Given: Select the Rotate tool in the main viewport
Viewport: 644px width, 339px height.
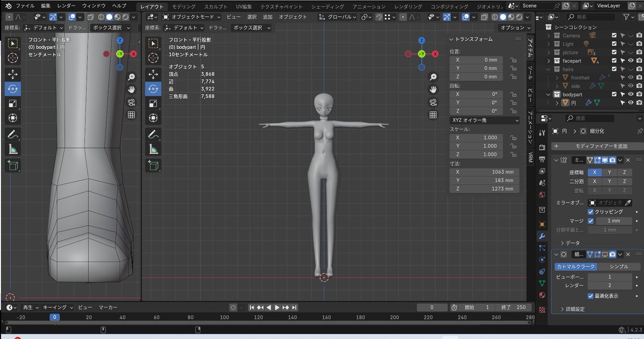Looking at the screenshot, I should [153, 89].
